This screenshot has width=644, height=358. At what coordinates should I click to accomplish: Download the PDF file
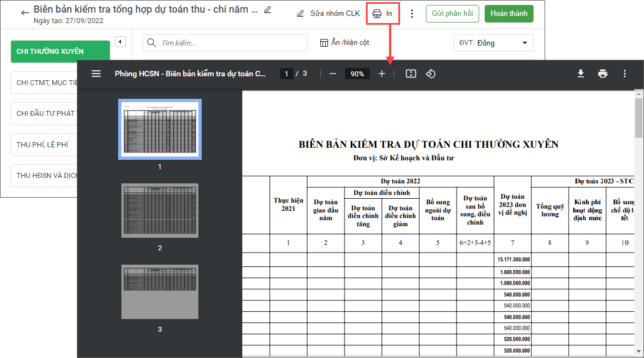(x=580, y=74)
